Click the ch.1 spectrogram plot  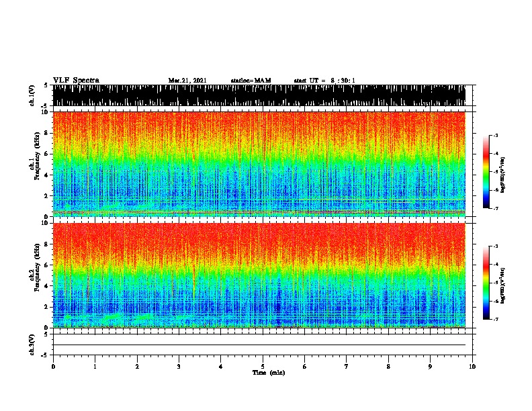259,164
